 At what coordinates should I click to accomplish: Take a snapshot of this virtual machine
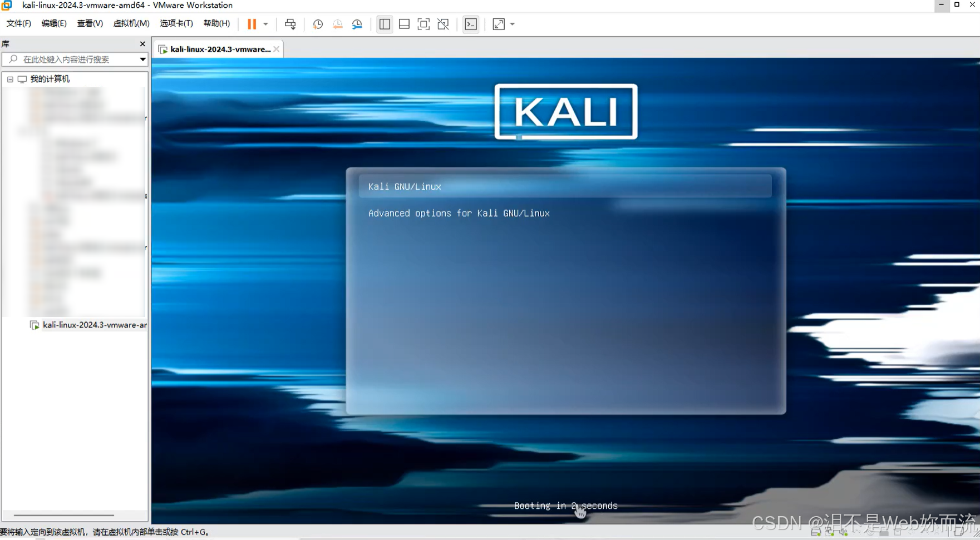pos(318,24)
